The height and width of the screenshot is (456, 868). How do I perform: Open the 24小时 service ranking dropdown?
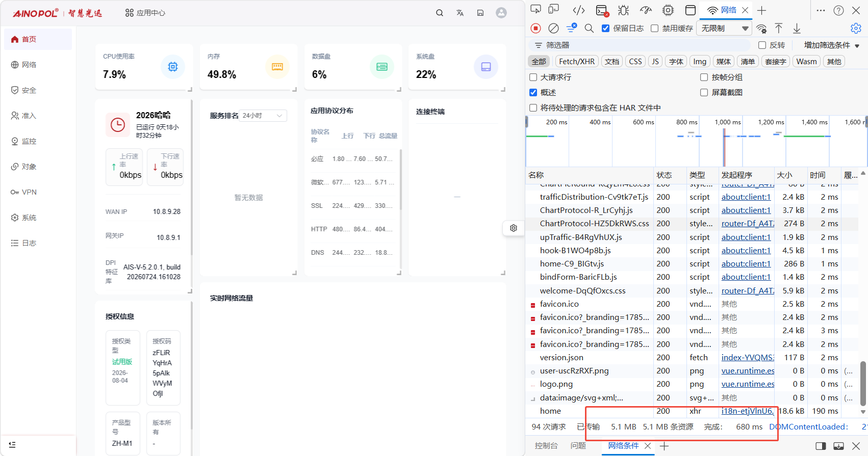263,116
